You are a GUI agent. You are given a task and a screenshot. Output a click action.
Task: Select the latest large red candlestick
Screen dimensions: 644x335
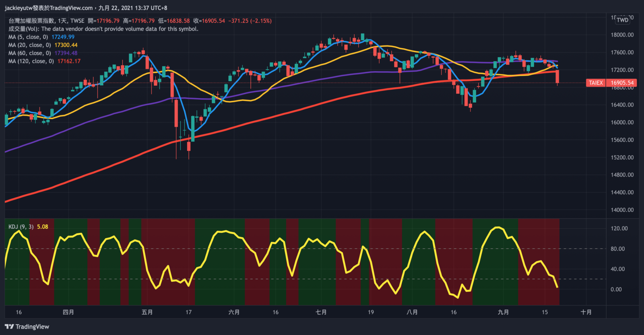pyautogui.click(x=557, y=76)
